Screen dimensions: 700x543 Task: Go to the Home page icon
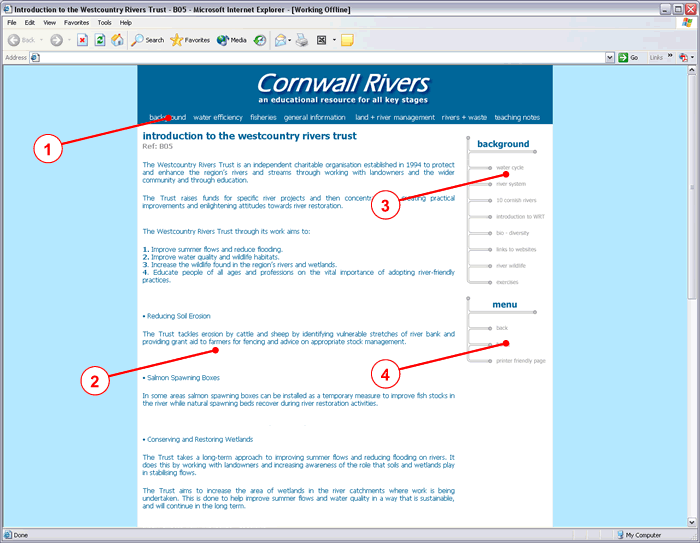tap(117, 40)
